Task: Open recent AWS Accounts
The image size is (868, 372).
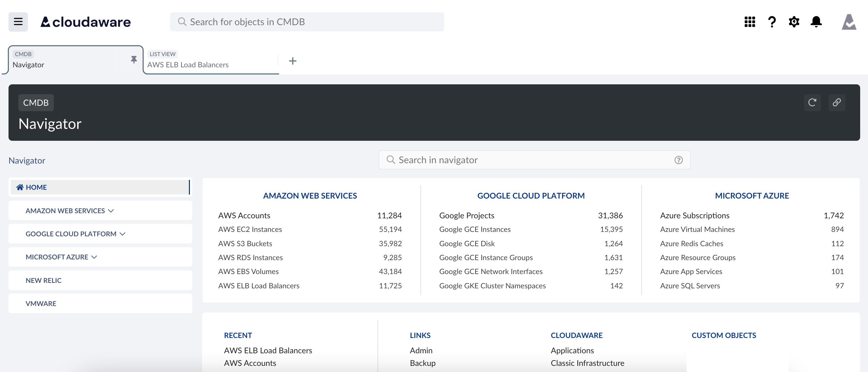Action: coord(250,363)
